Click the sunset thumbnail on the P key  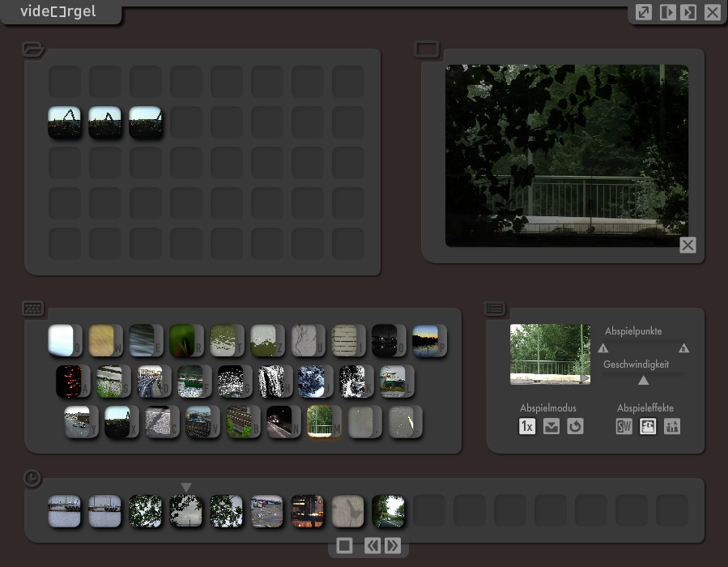pos(427,340)
